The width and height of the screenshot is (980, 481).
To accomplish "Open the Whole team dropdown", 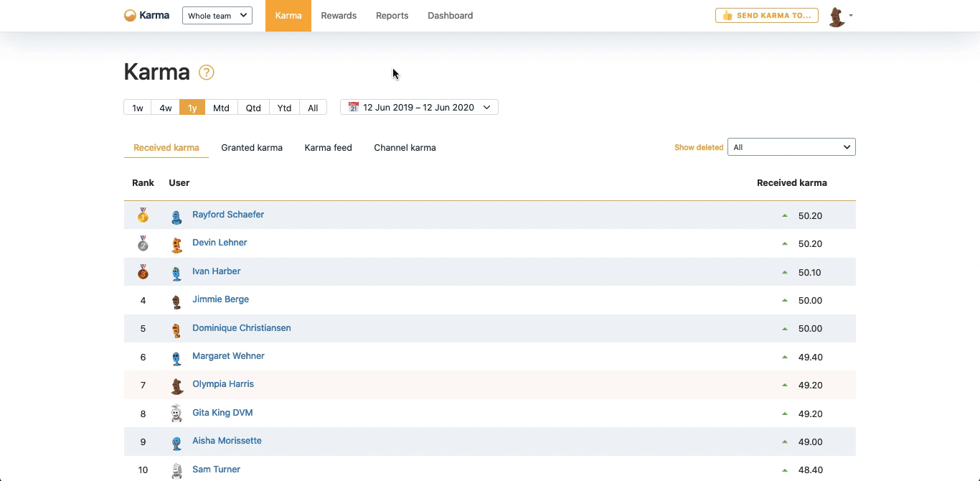I will [217, 16].
